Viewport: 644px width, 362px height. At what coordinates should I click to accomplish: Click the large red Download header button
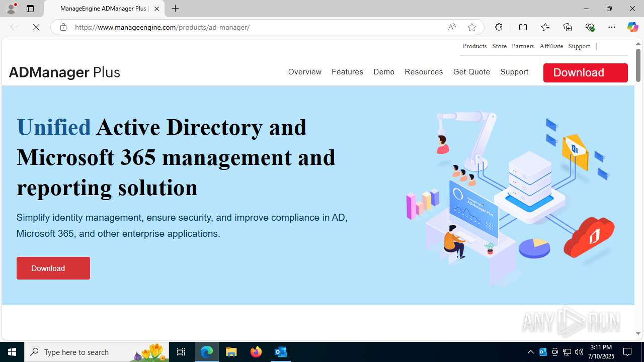click(585, 72)
